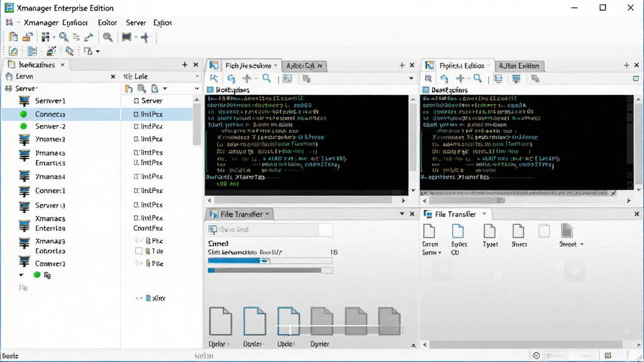This screenshot has height=362, width=644.
Task: Click the magnifier search icon in main toolbar
Action: coord(108,37)
